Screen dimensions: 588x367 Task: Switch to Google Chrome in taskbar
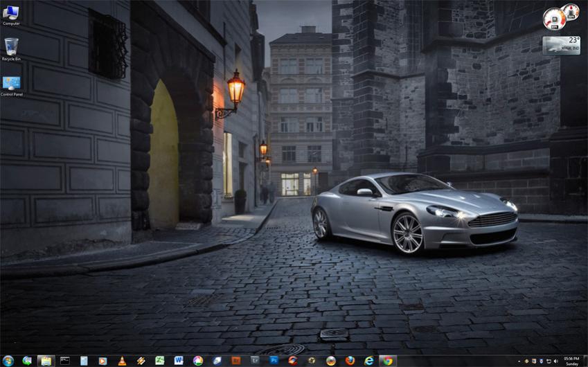tap(388, 361)
